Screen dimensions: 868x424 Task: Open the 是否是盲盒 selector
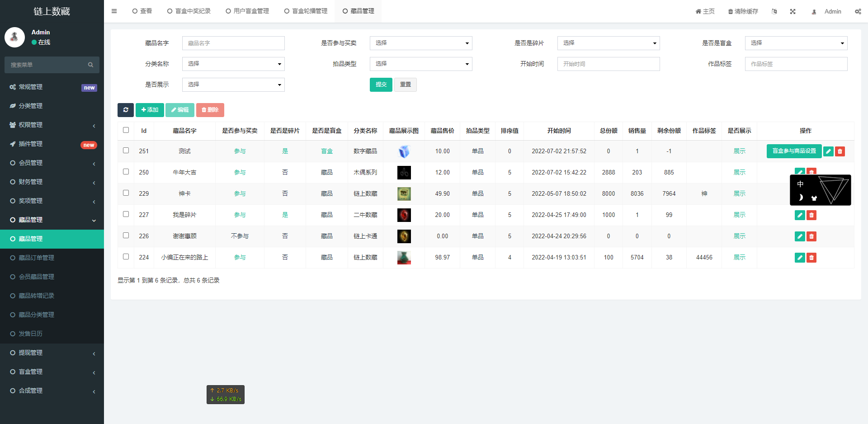pyautogui.click(x=796, y=43)
